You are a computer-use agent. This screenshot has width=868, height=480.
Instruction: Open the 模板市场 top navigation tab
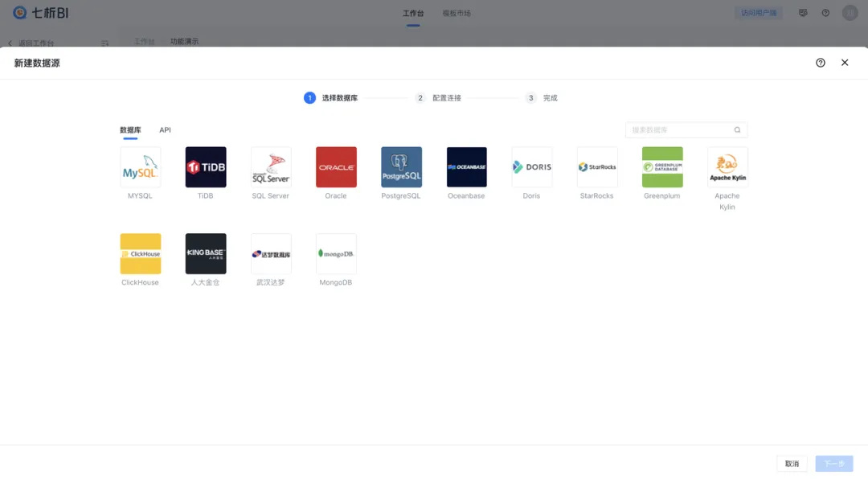[457, 14]
